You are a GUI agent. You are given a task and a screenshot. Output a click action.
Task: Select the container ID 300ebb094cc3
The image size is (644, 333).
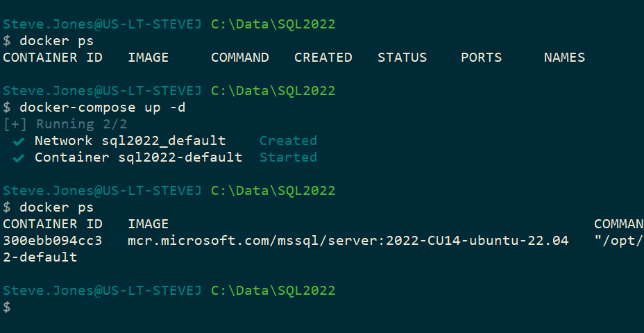click(x=52, y=241)
